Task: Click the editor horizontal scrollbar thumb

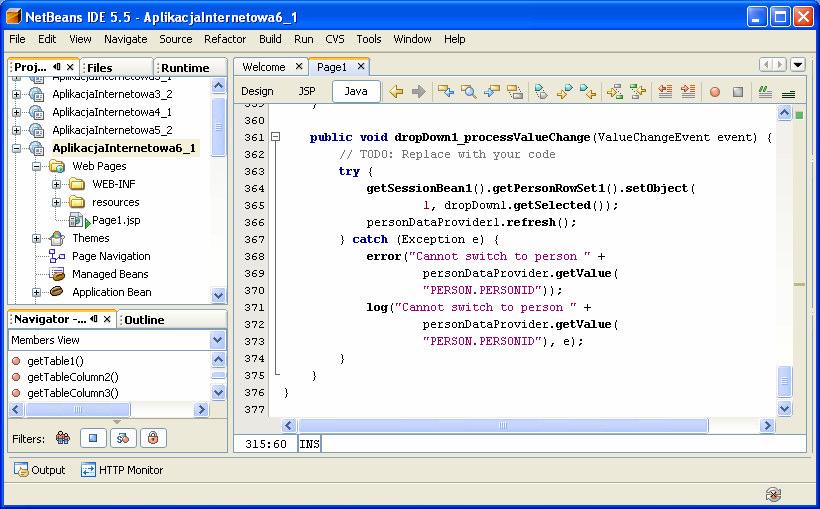Action: (x=503, y=426)
